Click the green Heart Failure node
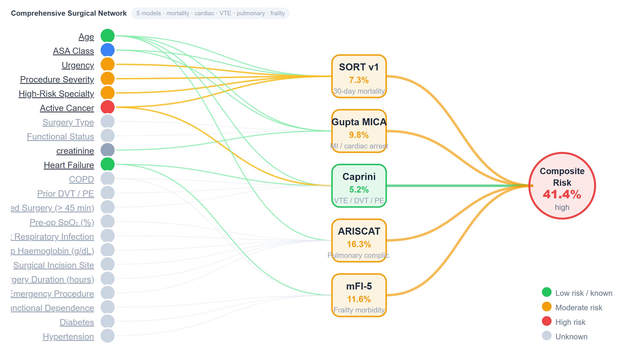The width and height of the screenshot is (642, 364). click(107, 164)
